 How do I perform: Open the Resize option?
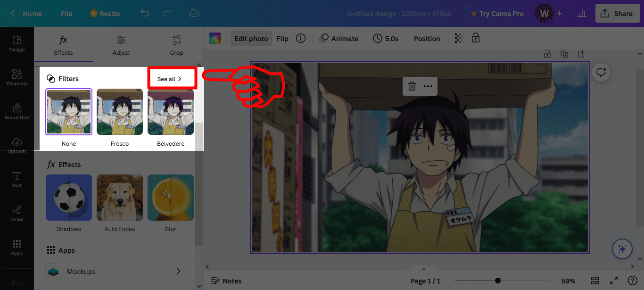pos(105,14)
